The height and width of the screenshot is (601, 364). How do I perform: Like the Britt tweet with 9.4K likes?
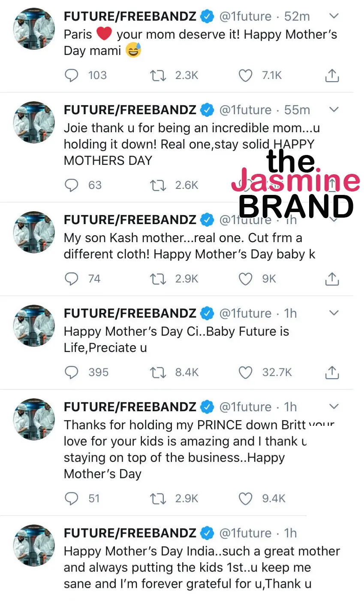(245, 499)
